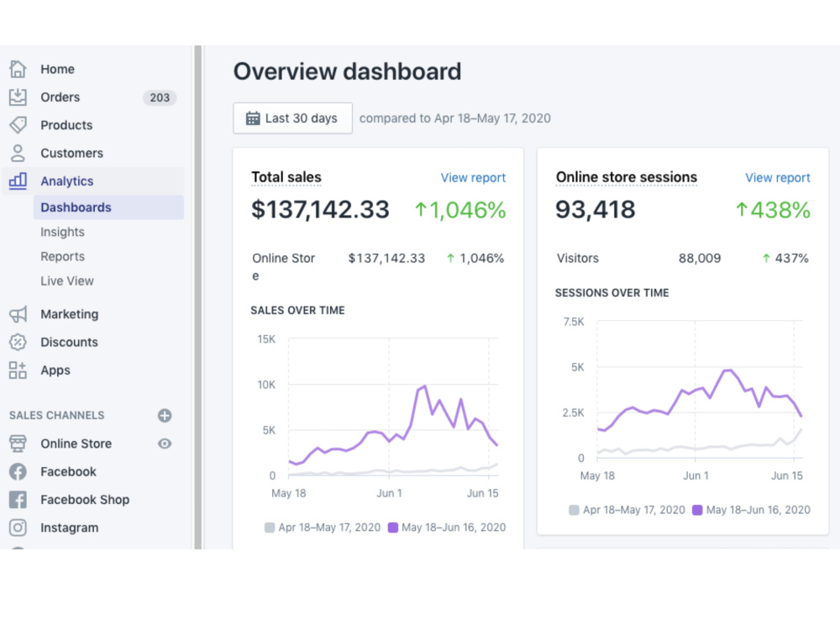Click the SALES OVER TIME heading
This screenshot has height=630, width=840.
[x=298, y=311]
